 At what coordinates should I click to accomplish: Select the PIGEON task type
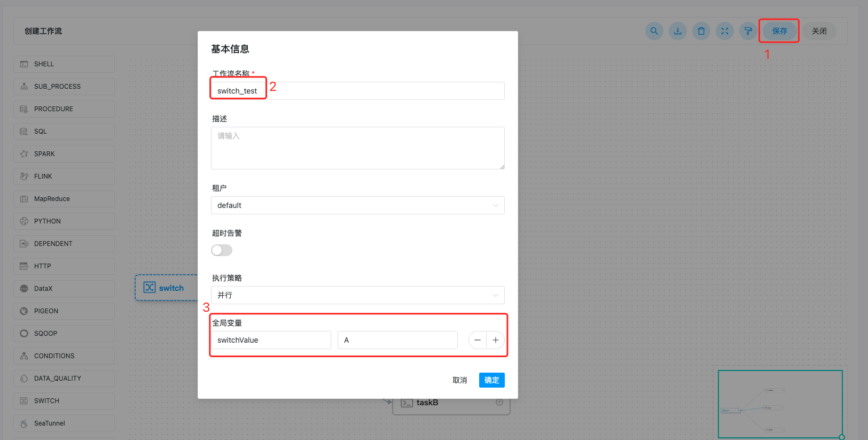point(64,311)
